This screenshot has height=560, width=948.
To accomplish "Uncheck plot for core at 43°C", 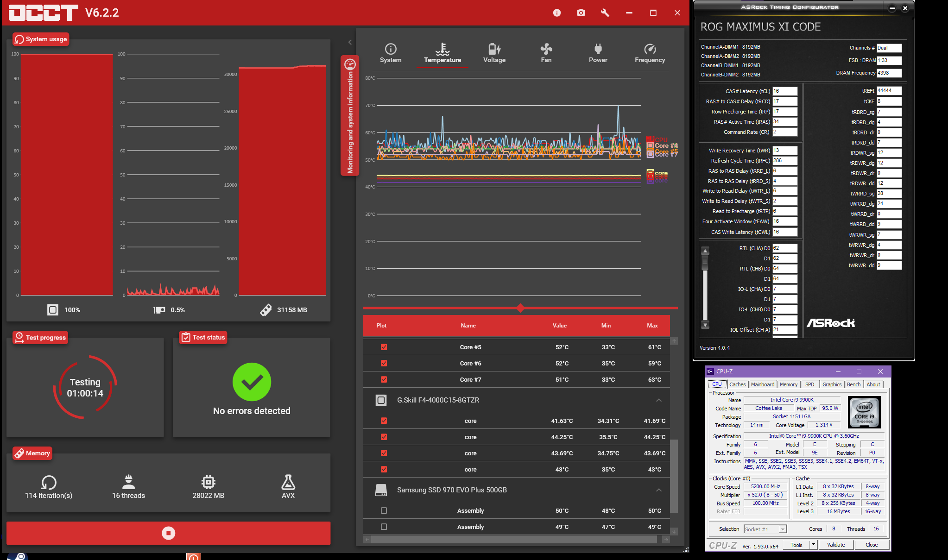I will click(384, 469).
